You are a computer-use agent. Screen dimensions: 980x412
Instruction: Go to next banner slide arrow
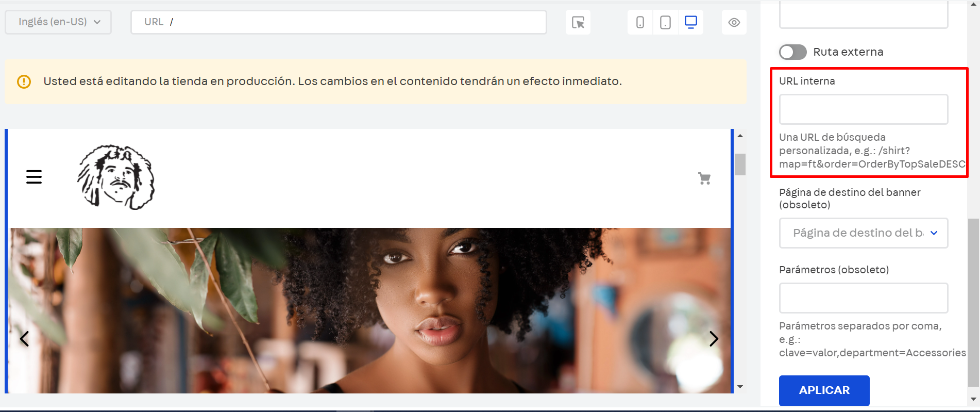click(714, 339)
